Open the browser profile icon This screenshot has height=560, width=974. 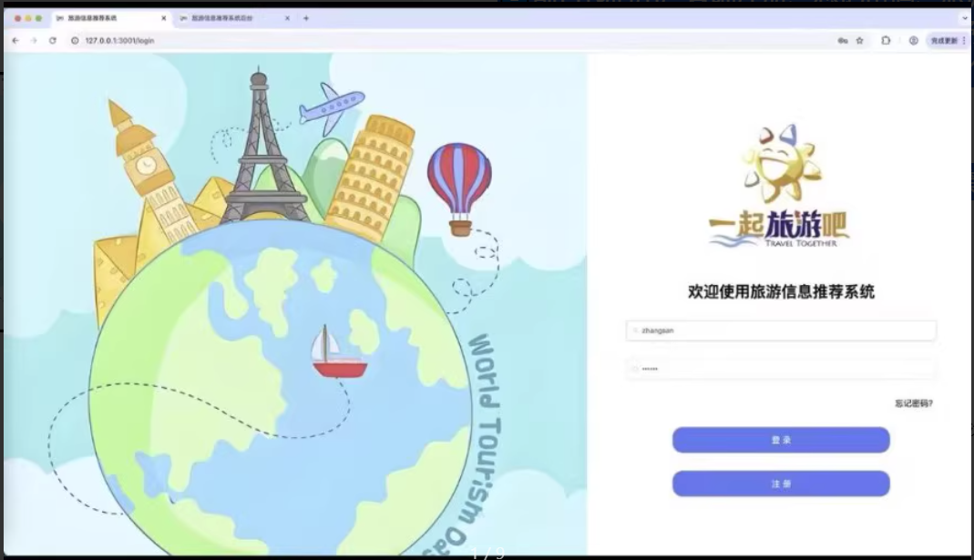[913, 40]
